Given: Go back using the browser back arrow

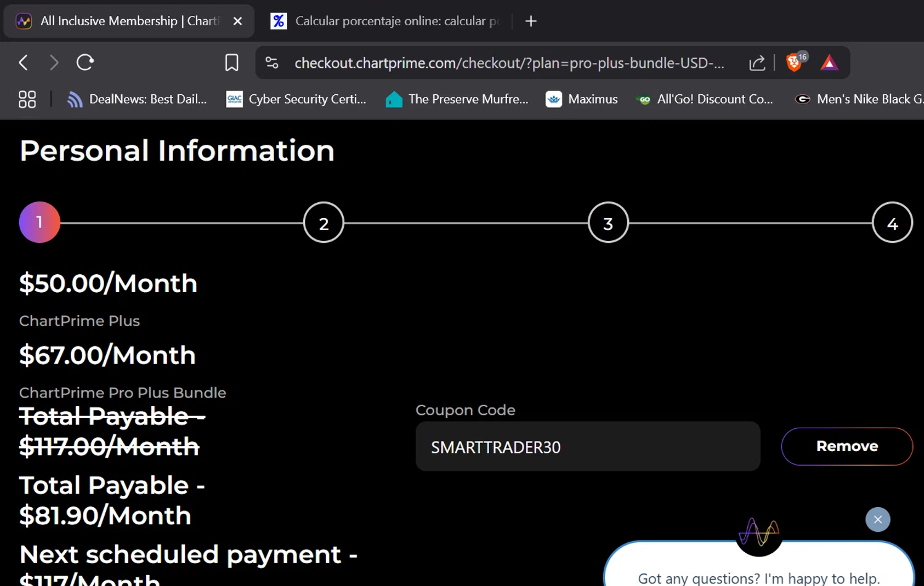Looking at the screenshot, I should (23, 62).
